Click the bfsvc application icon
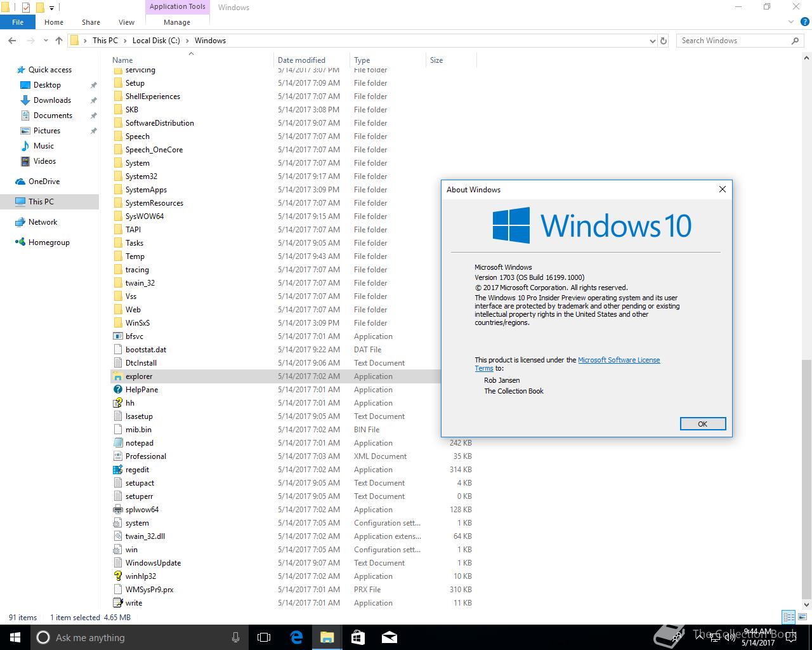Viewport: 812px width, 650px height. [x=117, y=336]
